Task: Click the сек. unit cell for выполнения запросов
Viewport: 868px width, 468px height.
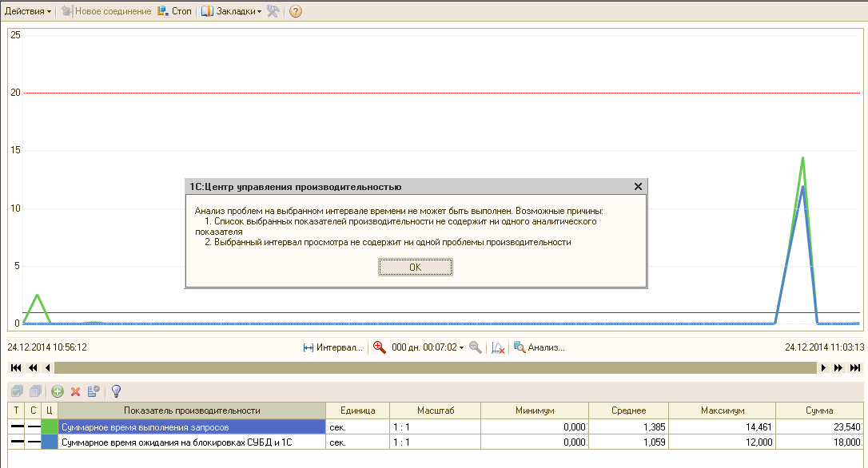Action: (x=357, y=426)
